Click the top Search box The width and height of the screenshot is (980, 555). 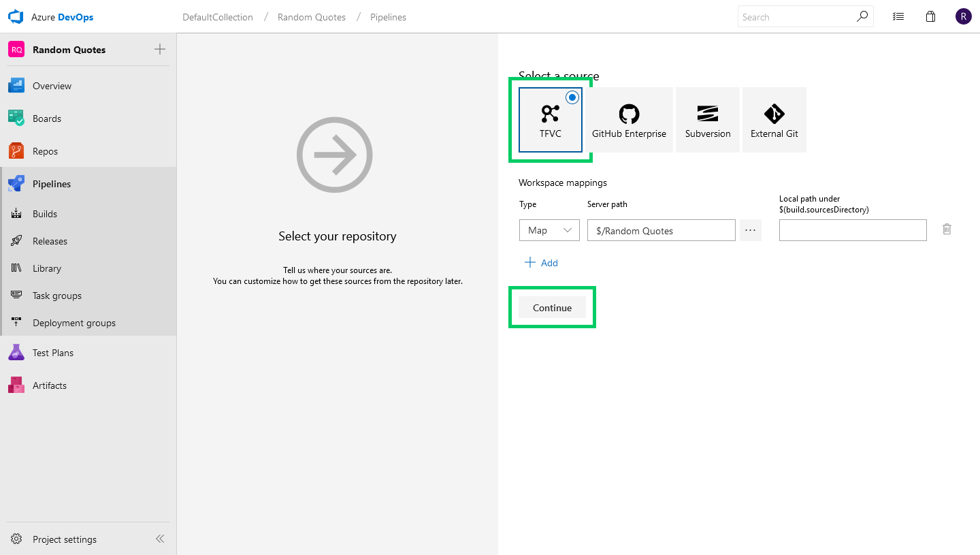[806, 17]
